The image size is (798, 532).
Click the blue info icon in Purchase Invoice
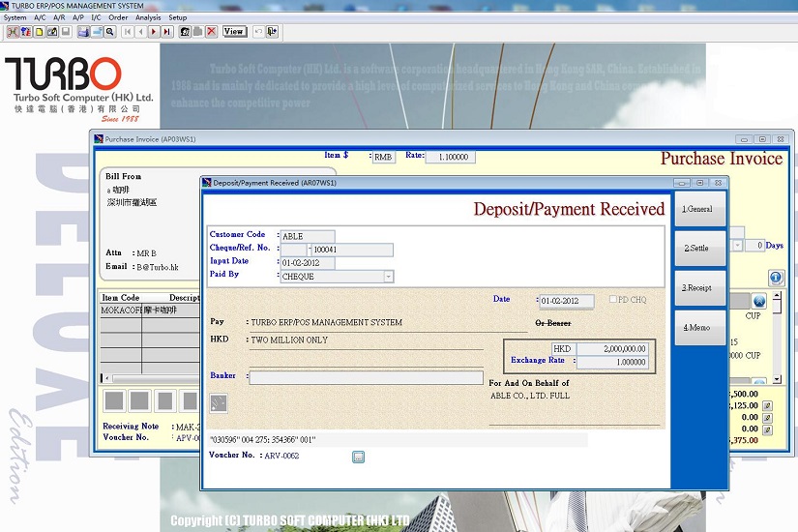[x=776, y=278]
